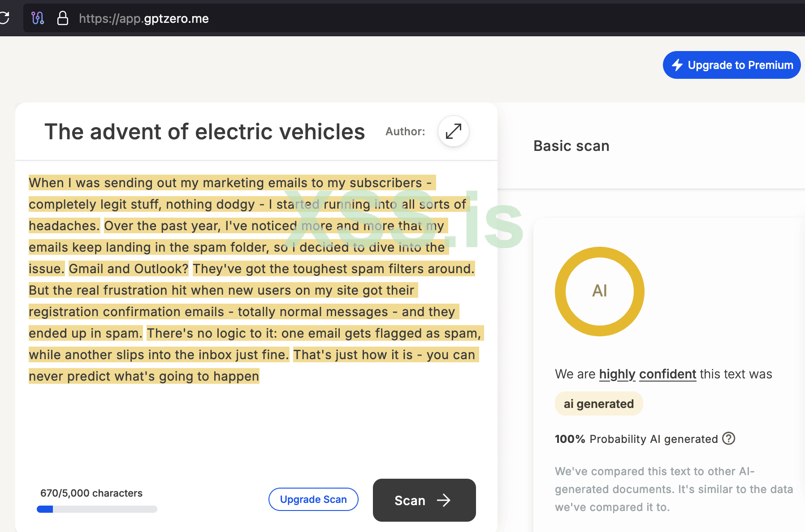
Task: Click the "670/5,000 characters" counter text
Action: (91, 493)
